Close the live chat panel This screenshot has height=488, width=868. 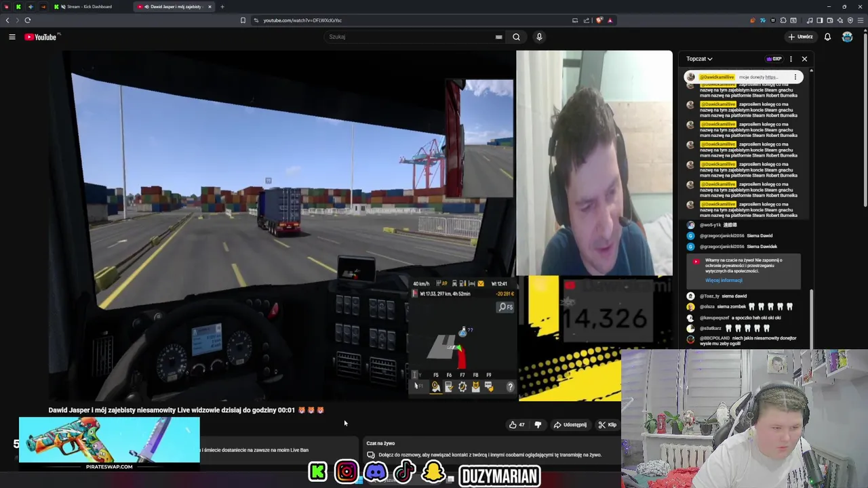tap(804, 59)
